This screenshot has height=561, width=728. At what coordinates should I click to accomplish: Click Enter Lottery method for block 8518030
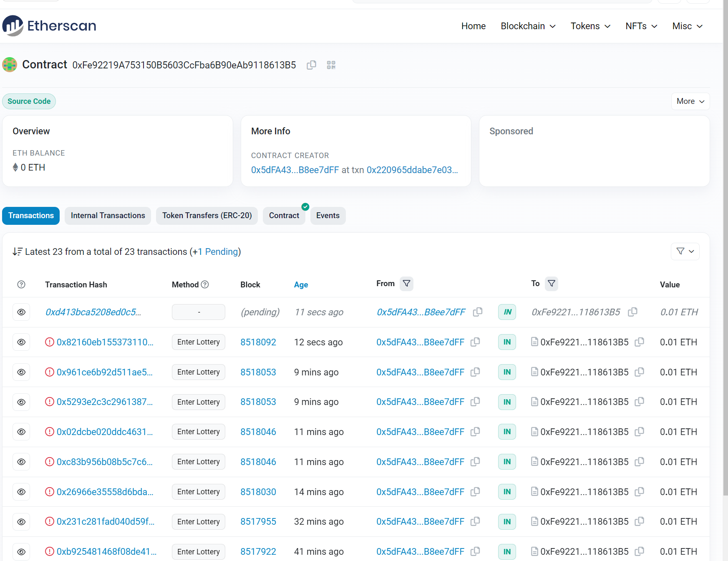[199, 492]
